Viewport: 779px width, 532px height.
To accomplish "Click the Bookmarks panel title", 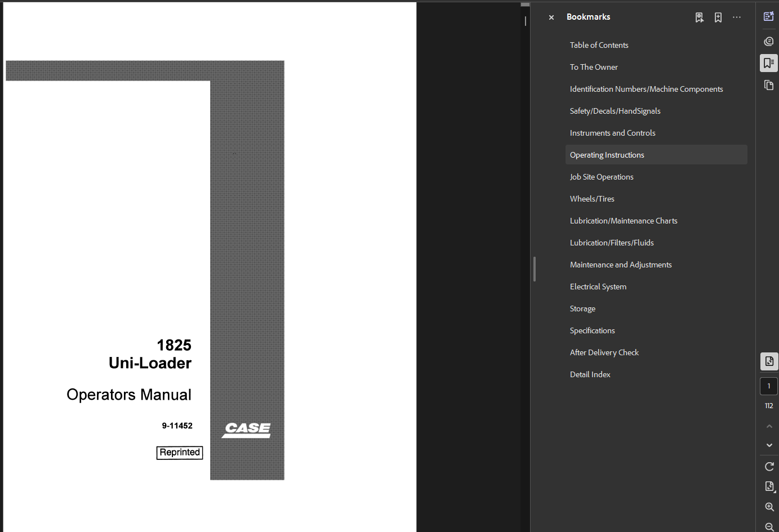I will pos(588,17).
